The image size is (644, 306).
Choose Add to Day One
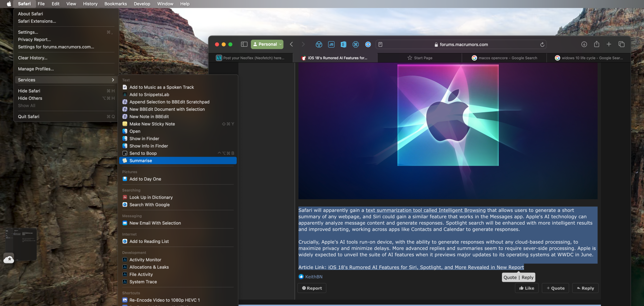tap(178, 179)
